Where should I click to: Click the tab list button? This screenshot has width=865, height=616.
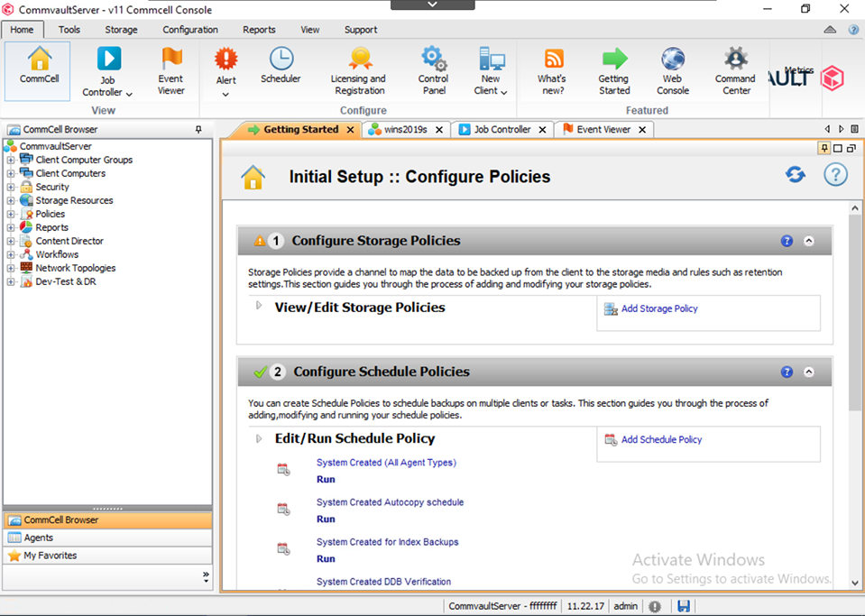point(854,129)
